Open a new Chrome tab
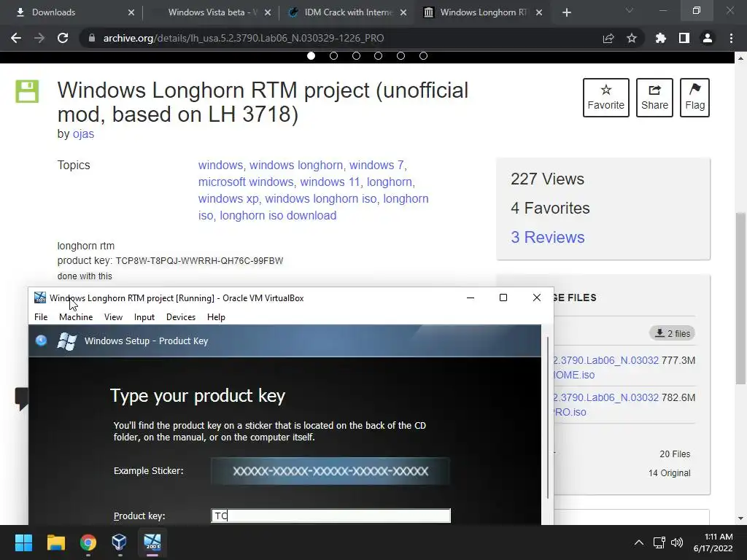Image resolution: width=747 pixels, height=560 pixels. [x=566, y=12]
